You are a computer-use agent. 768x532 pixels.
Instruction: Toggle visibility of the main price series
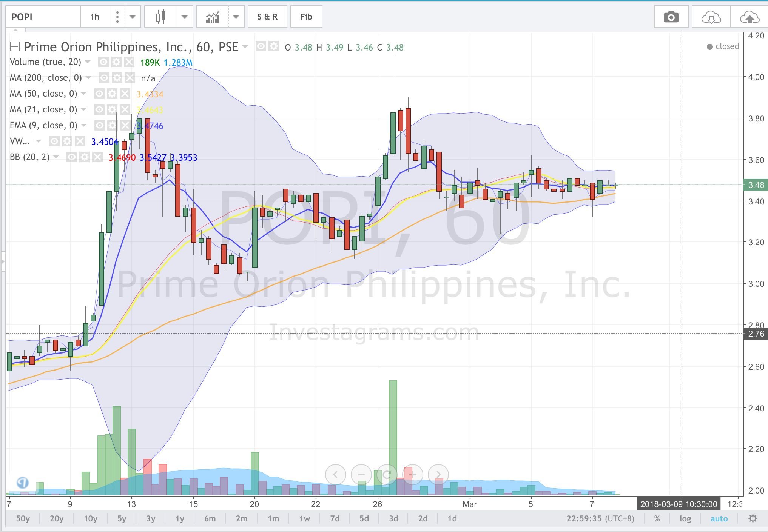click(x=261, y=46)
